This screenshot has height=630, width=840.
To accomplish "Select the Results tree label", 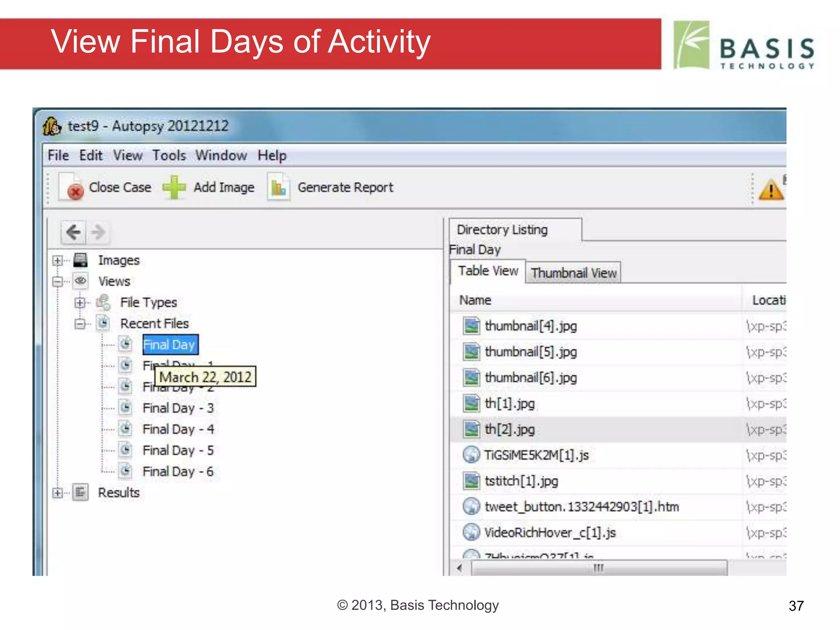I will coord(119,493).
